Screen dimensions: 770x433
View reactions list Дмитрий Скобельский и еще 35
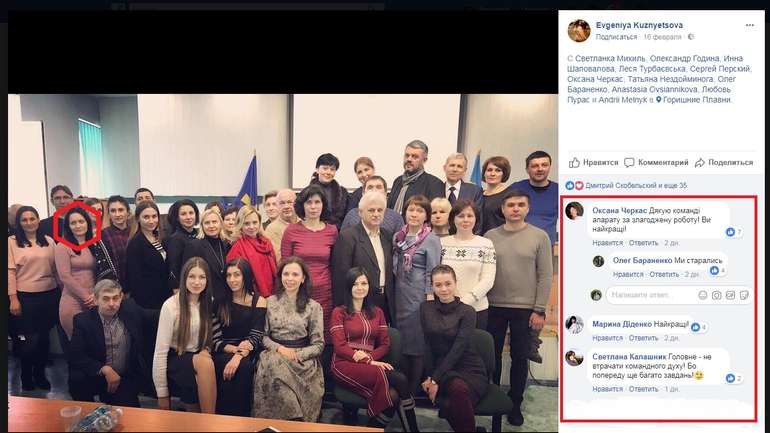coord(636,186)
